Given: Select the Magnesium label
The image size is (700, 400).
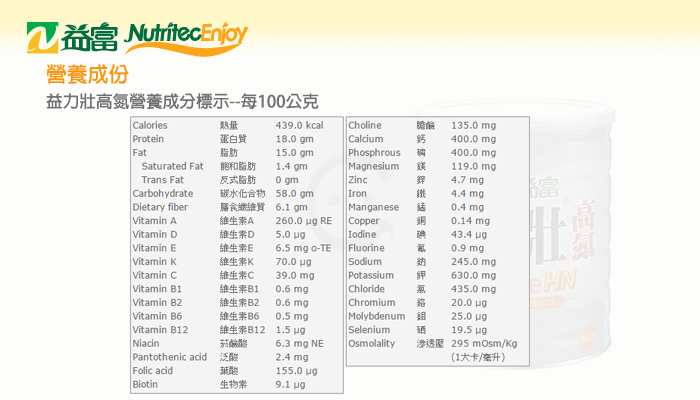Looking at the screenshot, I should point(374,166).
